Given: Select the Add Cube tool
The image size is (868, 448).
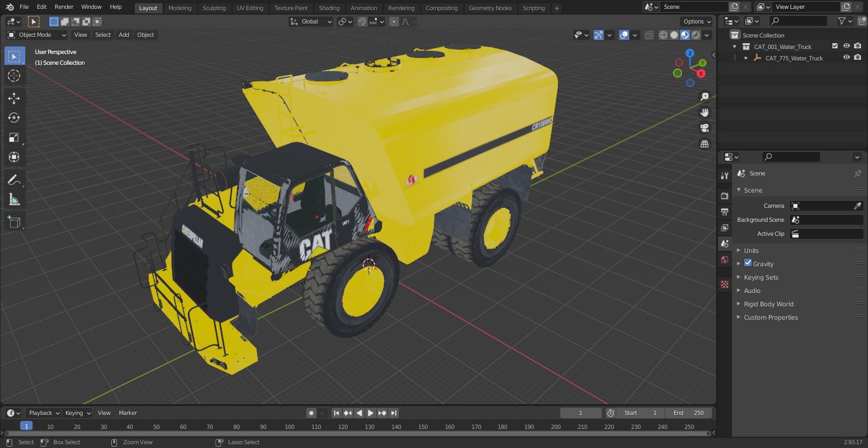Looking at the screenshot, I should coord(14,222).
